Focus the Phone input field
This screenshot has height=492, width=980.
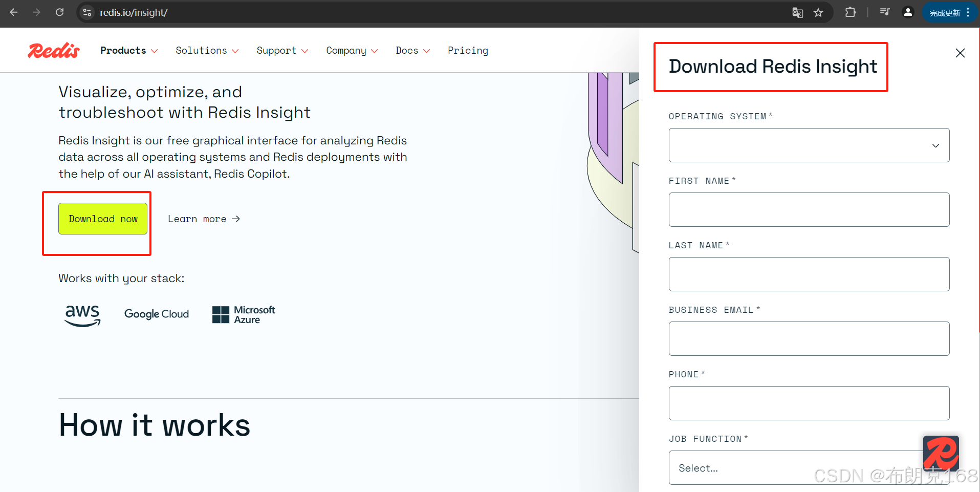[809, 403]
